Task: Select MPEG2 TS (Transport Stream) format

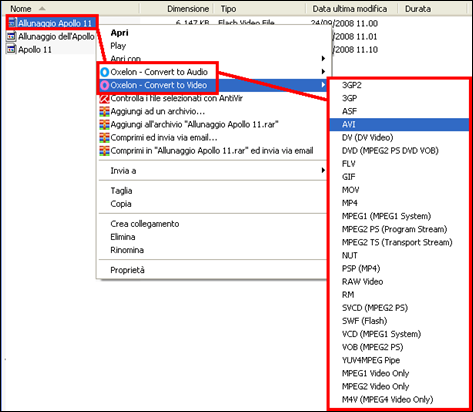Action: pos(397,242)
